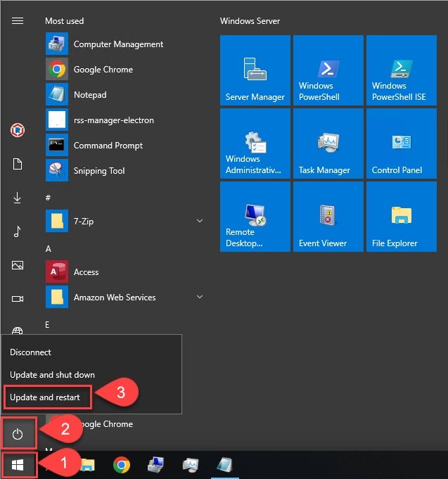The width and height of the screenshot is (448, 479).
Task: Open Google Chrome from the taskbar
Action: [122, 465]
